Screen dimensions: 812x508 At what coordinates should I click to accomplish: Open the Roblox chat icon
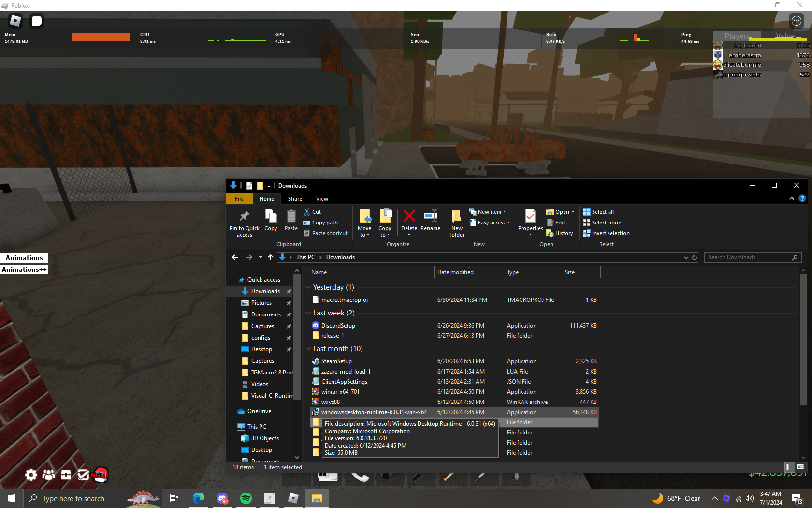(37, 21)
